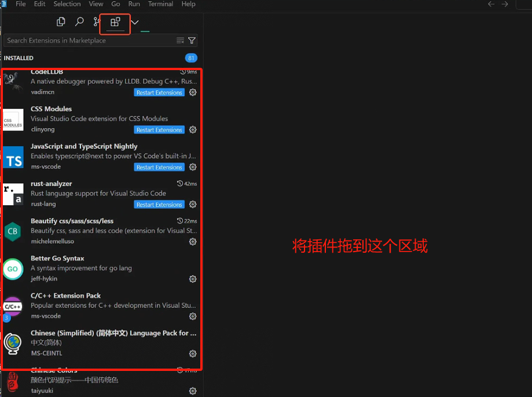
Task: Open manage gear for Chinese Colors extension
Action: (x=193, y=391)
